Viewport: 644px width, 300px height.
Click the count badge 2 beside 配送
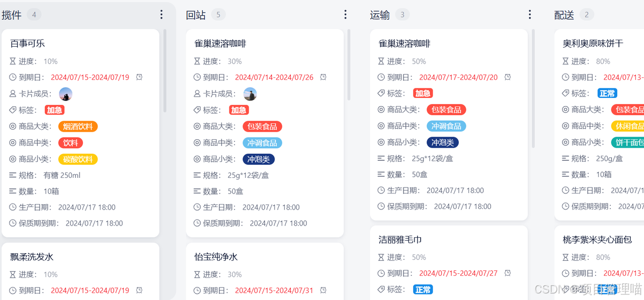(x=587, y=15)
